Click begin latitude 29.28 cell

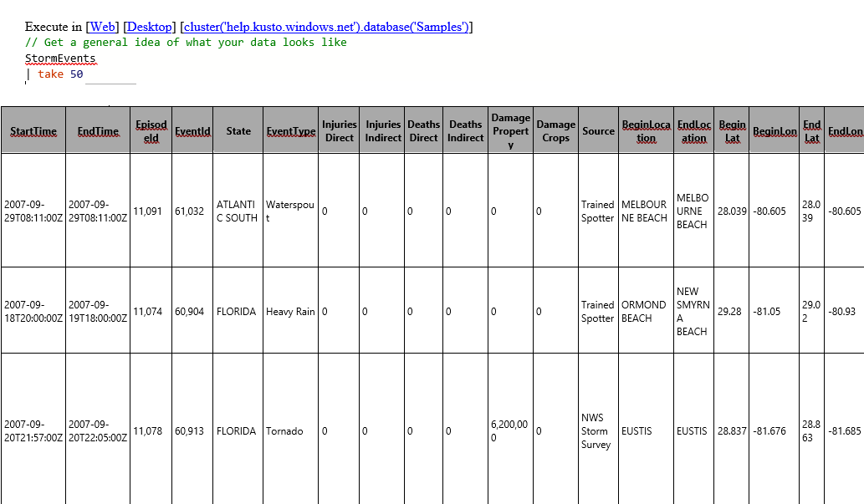[x=732, y=311]
